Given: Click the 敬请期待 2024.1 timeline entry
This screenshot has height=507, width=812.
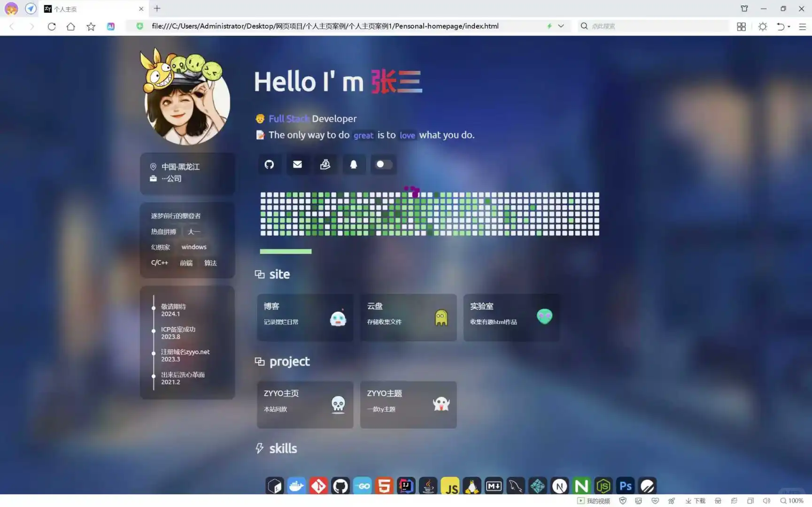Looking at the screenshot, I should [x=173, y=310].
